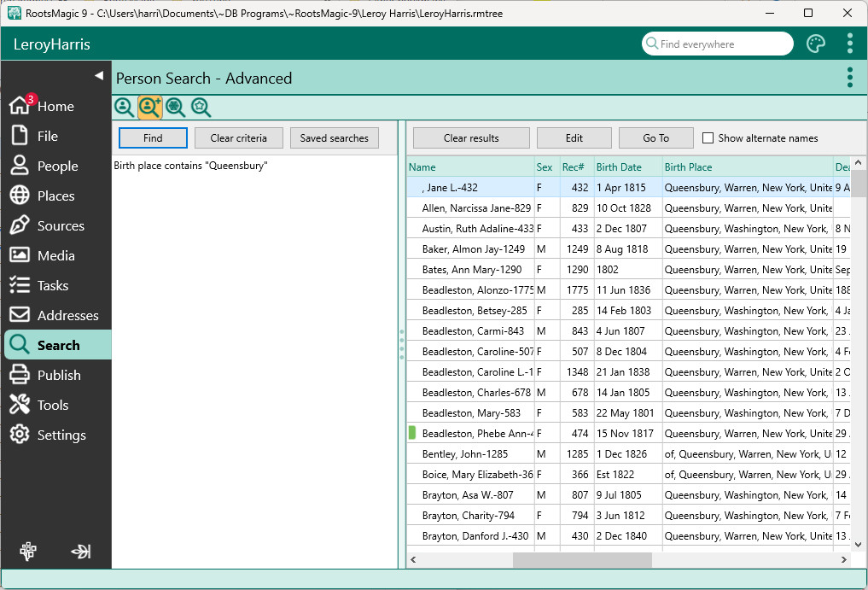Click the Clear criteria button
The image size is (868, 590).
[238, 138]
